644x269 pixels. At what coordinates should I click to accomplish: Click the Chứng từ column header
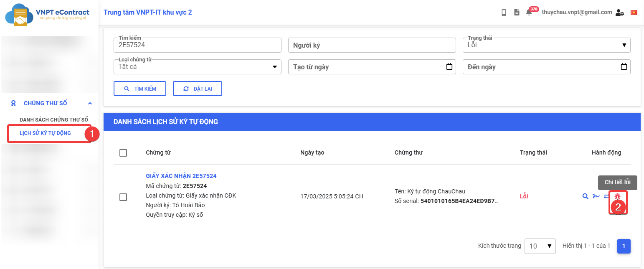pos(158,152)
